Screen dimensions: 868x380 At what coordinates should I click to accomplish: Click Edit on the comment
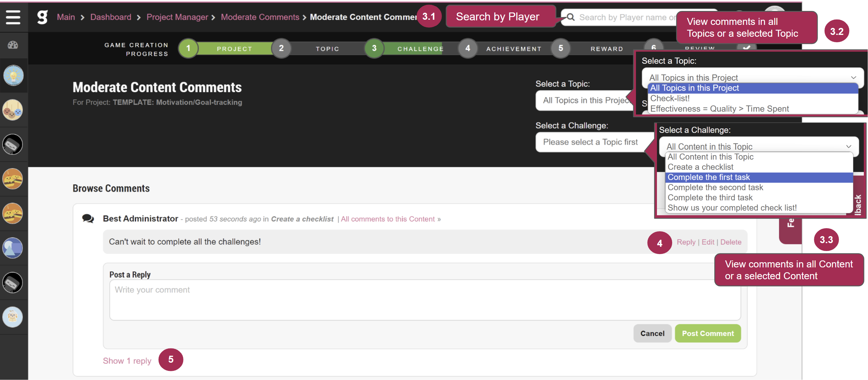(708, 242)
